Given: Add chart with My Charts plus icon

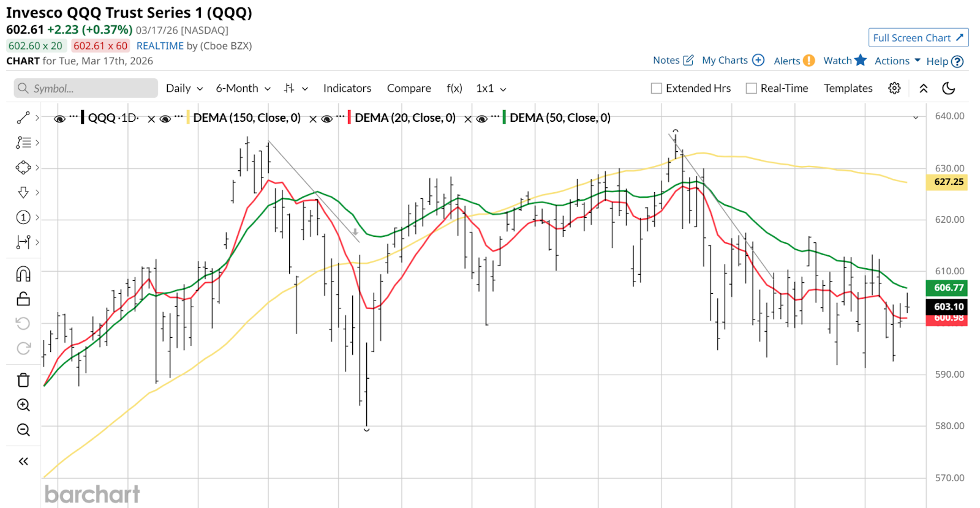Looking at the screenshot, I should tap(758, 60).
